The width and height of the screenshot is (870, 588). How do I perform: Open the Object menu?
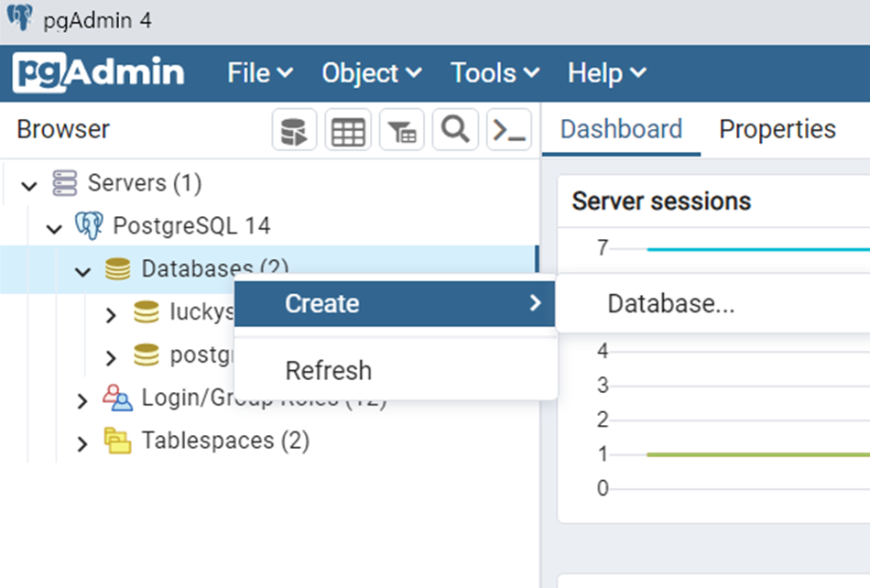coord(363,72)
